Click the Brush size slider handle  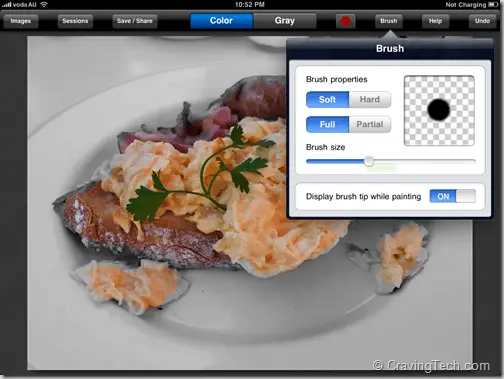pyautogui.click(x=369, y=161)
